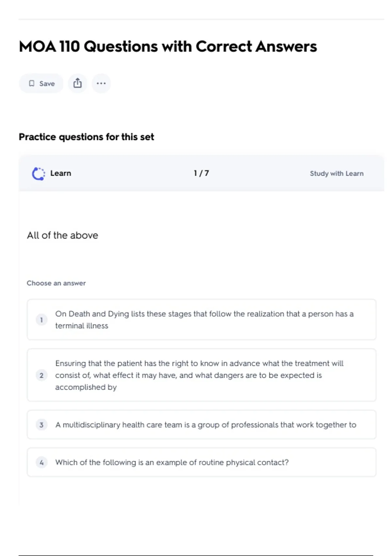Click the 1 / 7 progress counter
The image size is (392, 556).
click(201, 173)
